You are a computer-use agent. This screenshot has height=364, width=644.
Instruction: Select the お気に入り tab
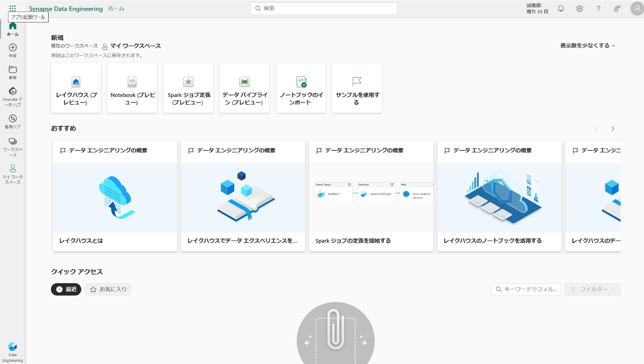[108, 289]
